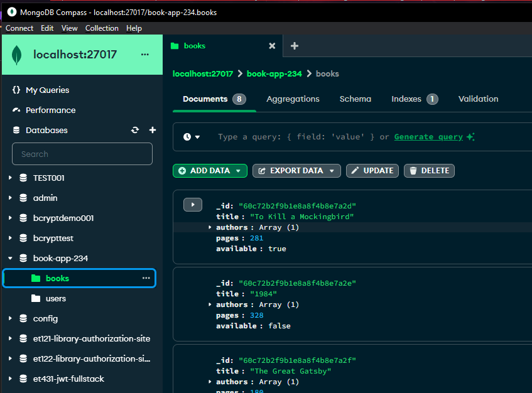Expand the To Kill a Mockingbird document
The width and height of the screenshot is (532, 393).
tap(193, 205)
